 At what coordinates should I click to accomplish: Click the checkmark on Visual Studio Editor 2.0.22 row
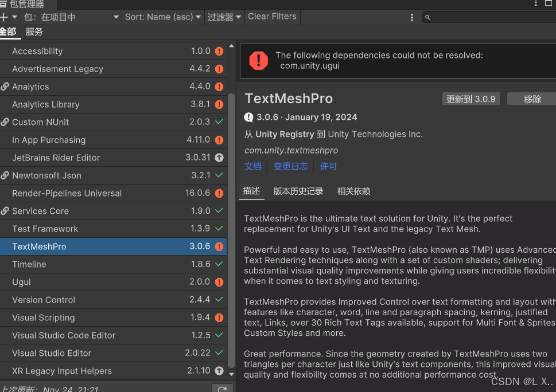(x=219, y=352)
